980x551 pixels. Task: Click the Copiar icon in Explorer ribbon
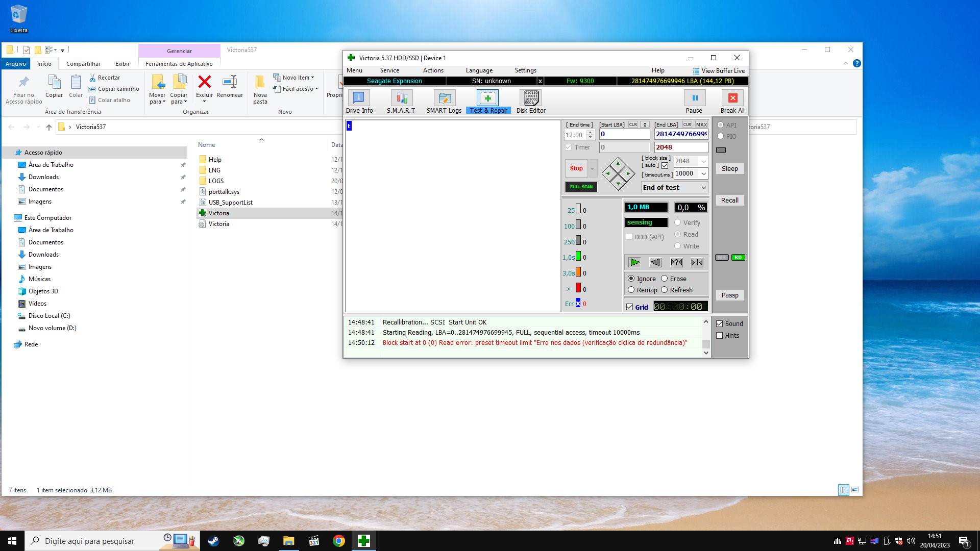(54, 82)
